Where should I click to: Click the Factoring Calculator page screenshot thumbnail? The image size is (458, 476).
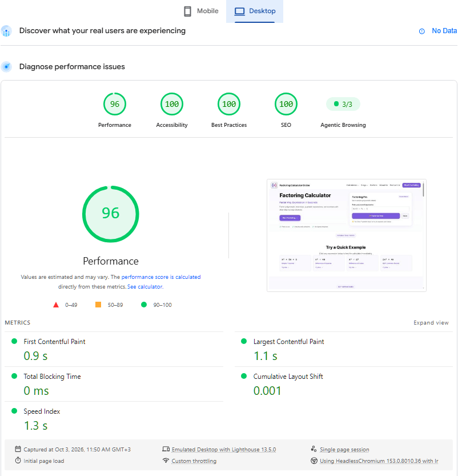[x=347, y=235]
